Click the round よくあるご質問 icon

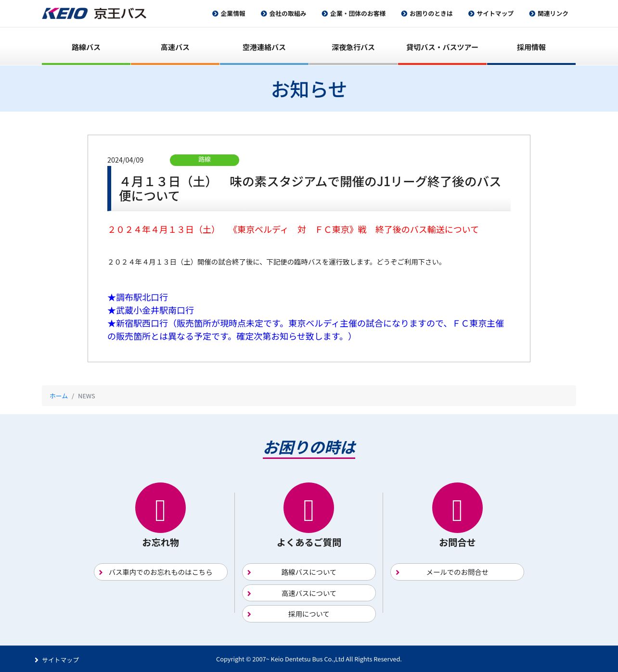[309, 507]
